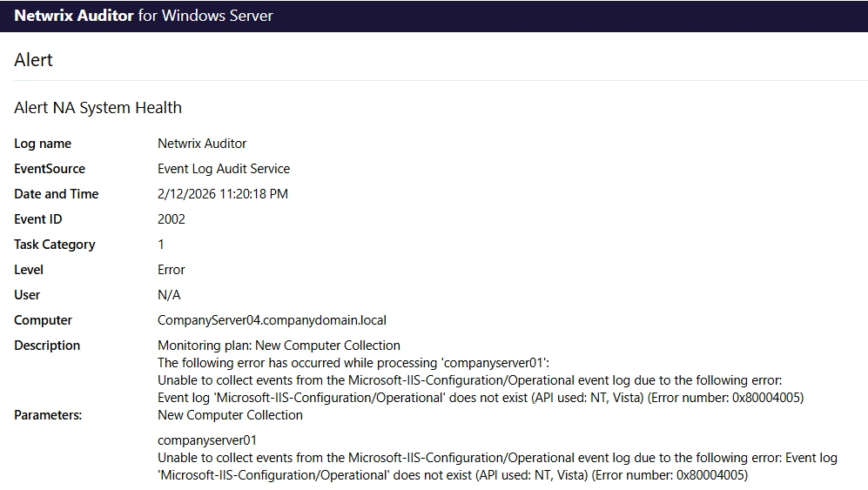
Task: Click the Computer field label
Action: 44,320
